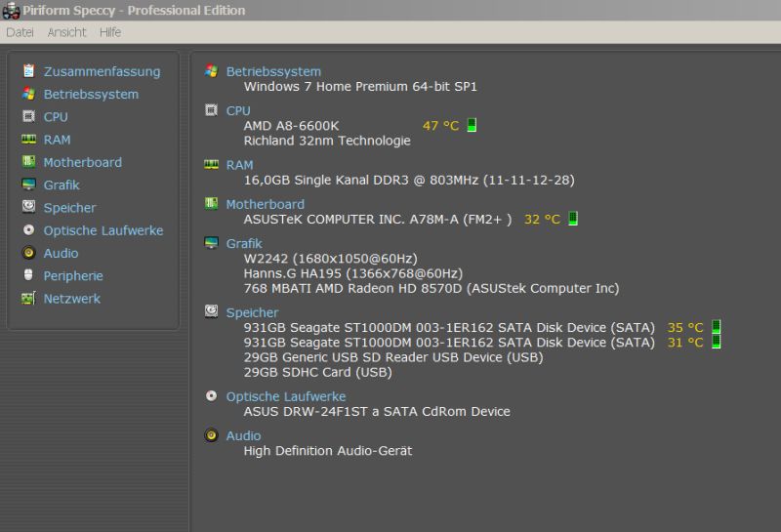781x532 pixels.
Task: Click the '29GB Generic USB SD Reader' line
Action: (x=393, y=357)
